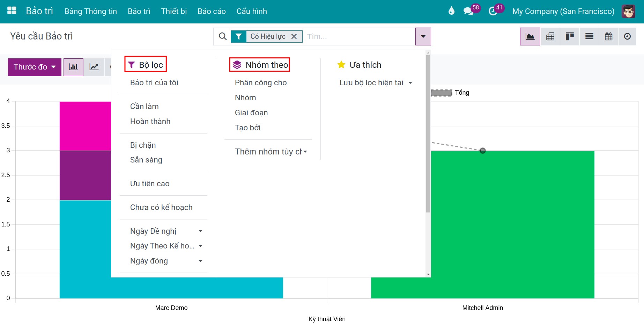
Task: Click the search magnifier icon
Action: click(x=222, y=36)
